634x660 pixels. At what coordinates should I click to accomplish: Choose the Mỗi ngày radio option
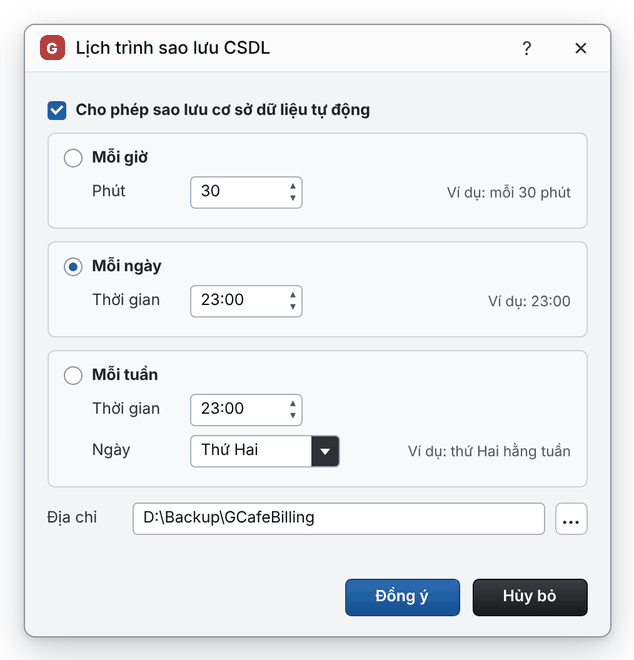pyautogui.click(x=73, y=267)
